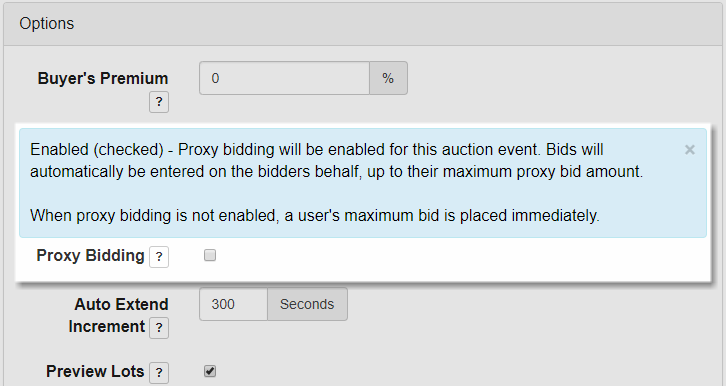Click the percent sign addon
The height and width of the screenshot is (386, 726).
388,78
